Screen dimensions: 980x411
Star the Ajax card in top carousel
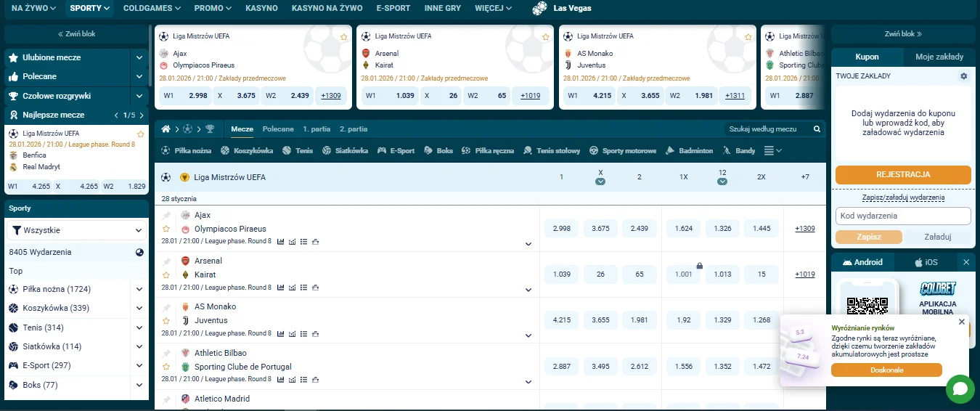point(343,36)
